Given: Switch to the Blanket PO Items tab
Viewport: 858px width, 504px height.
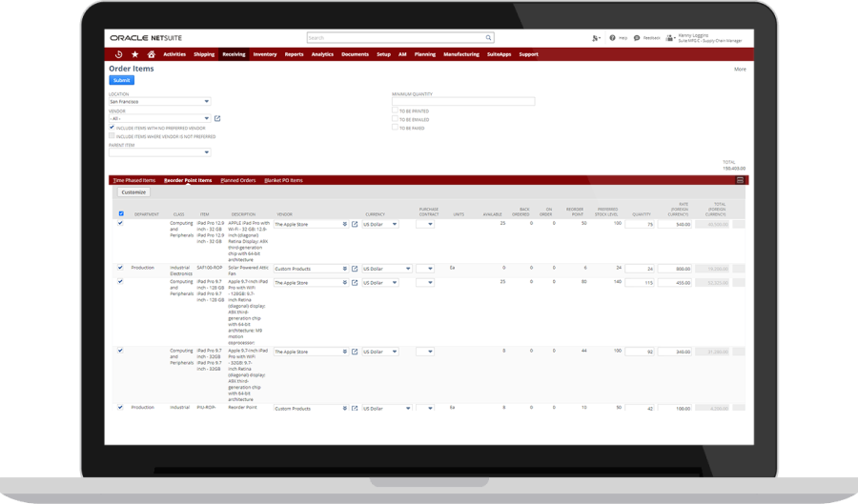Looking at the screenshot, I should (283, 180).
